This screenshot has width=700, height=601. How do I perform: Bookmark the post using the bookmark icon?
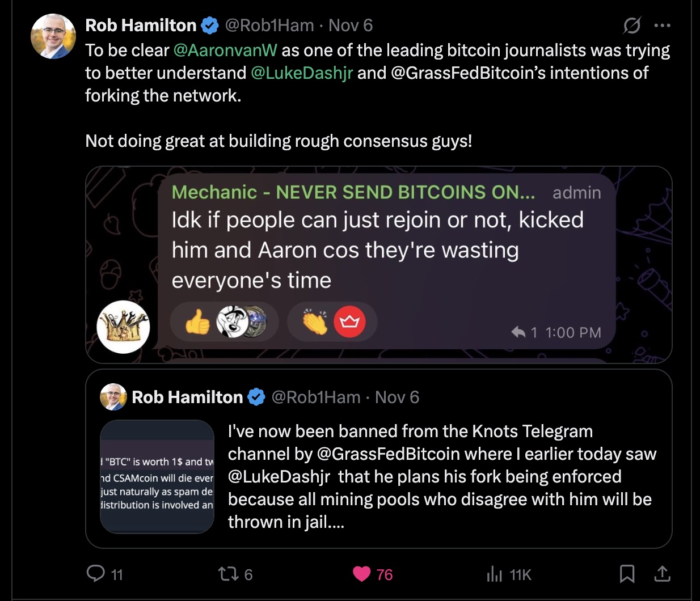pos(627,574)
